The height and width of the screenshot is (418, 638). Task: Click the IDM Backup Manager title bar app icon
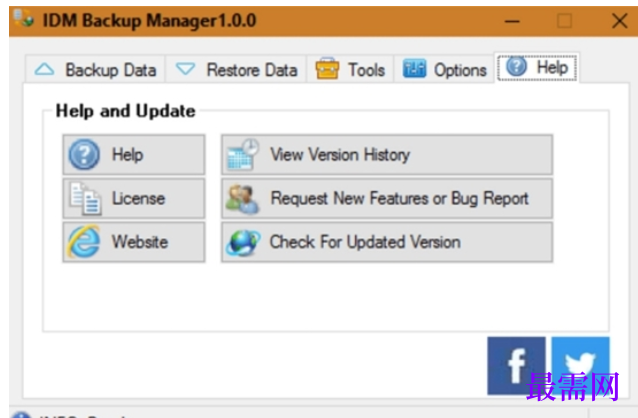tap(24, 18)
